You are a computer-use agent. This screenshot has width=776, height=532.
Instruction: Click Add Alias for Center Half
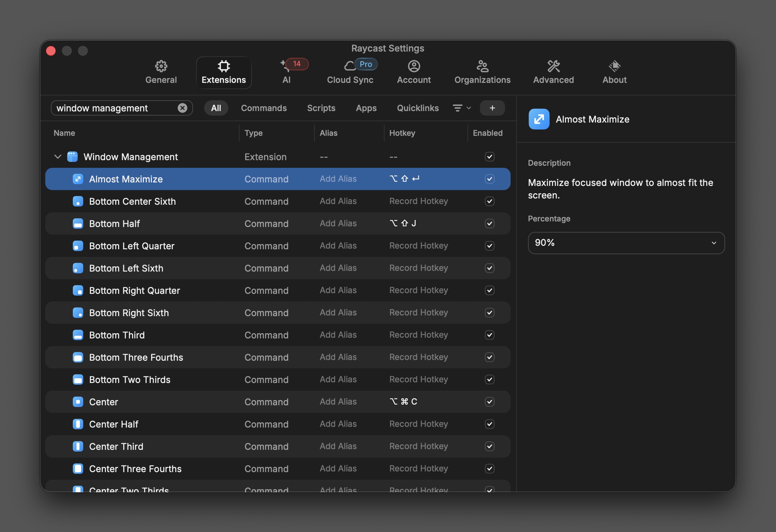pos(338,424)
